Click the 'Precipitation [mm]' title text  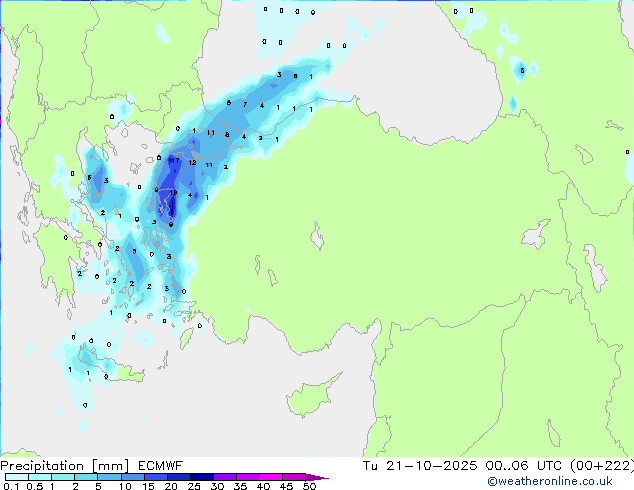click(x=65, y=466)
